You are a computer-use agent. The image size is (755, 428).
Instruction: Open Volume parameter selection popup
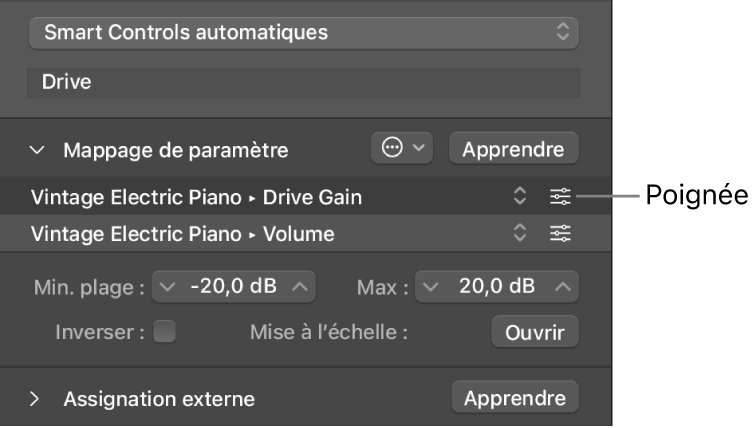519,234
